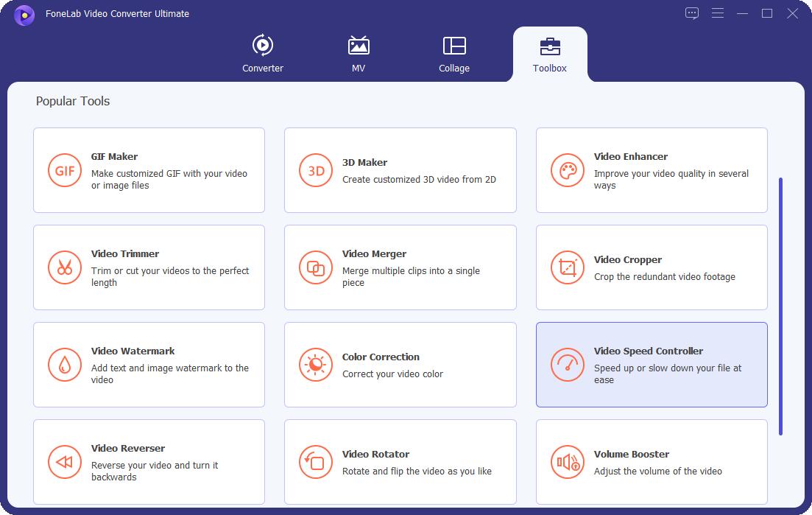Click 'Reverse your video and turn it backwards' text
Viewport: 812px width, 515px height.
[x=155, y=471]
